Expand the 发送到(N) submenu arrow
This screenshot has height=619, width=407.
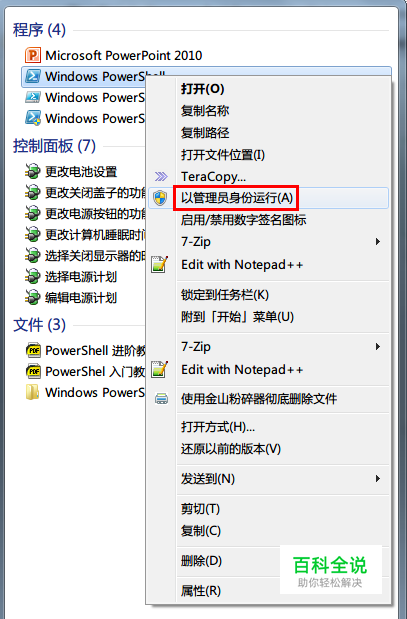[x=378, y=479]
